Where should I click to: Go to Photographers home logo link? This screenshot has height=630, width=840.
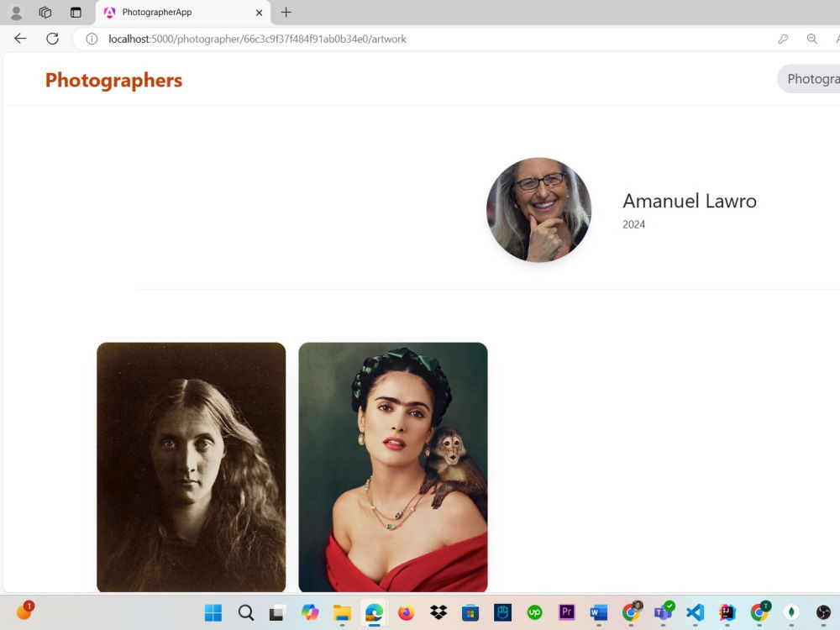113,81
